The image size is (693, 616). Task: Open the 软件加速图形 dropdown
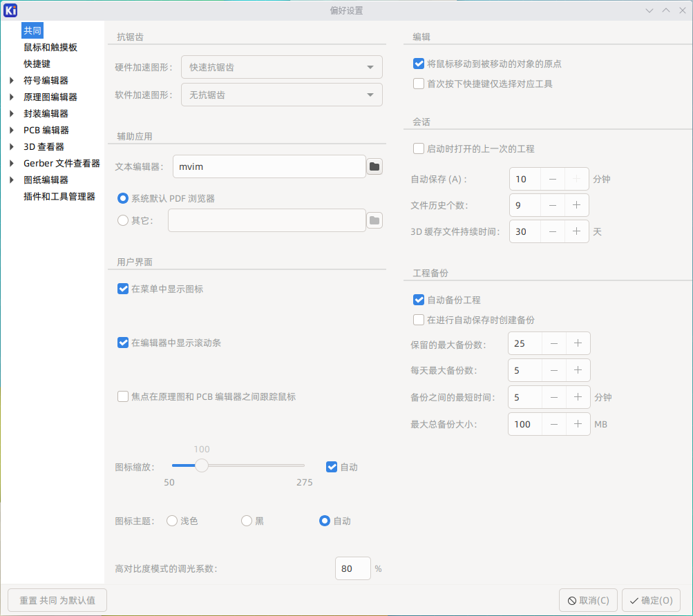pos(281,95)
